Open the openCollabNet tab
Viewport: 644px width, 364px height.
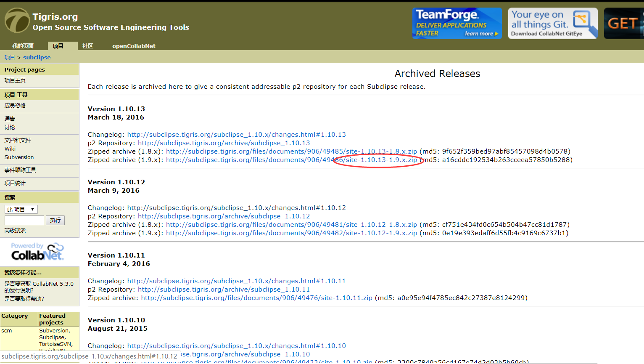click(134, 46)
